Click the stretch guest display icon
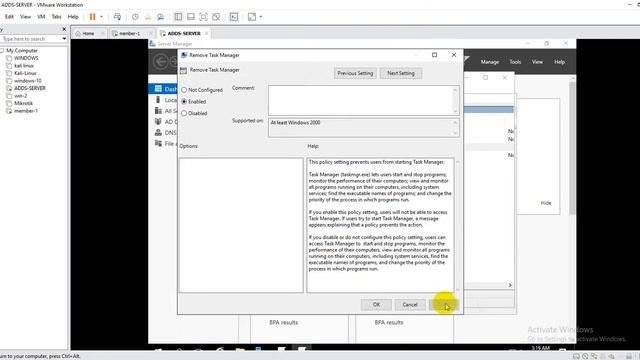Image resolution: width=640 pixels, height=360 pixels. point(252,17)
